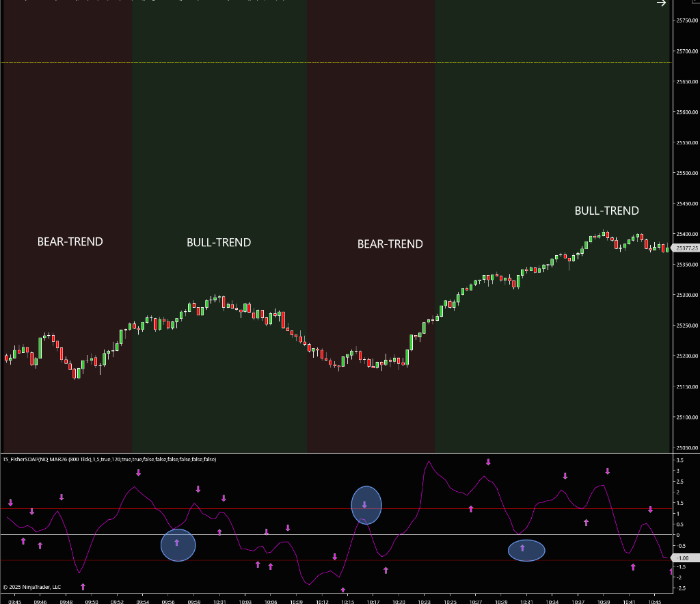This screenshot has height=604, width=700.
Task: Select the TS_FisherSOAP indicator label
Action: coord(109,460)
